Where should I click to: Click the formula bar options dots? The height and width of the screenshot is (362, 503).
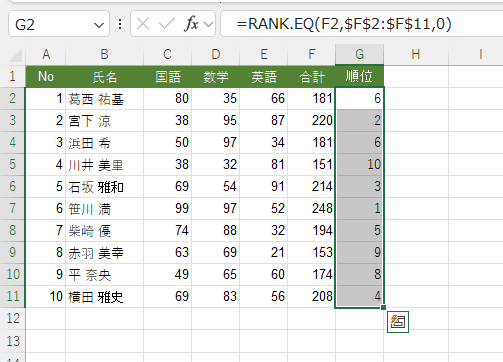(120, 24)
